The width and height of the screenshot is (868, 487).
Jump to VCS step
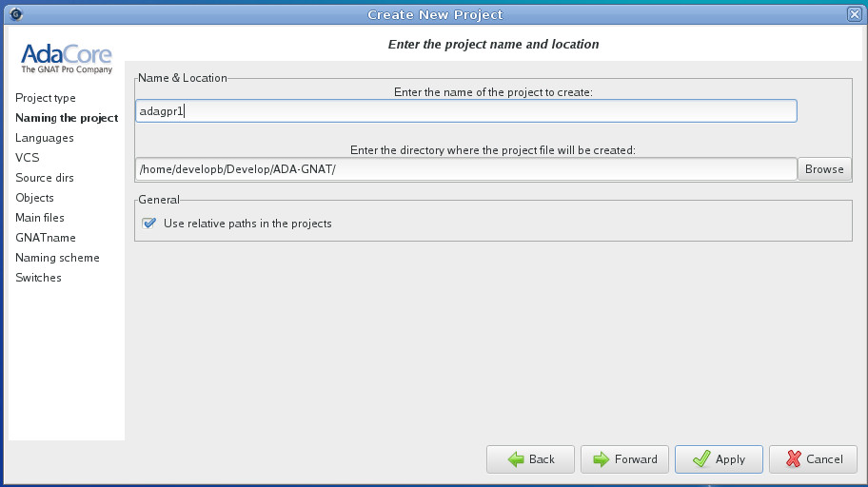[28, 158]
